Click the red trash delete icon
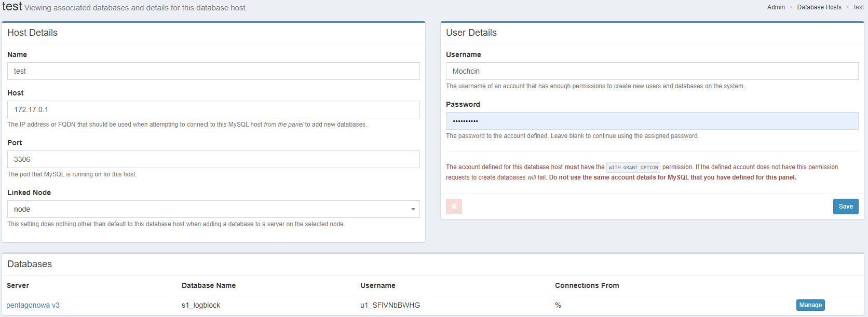The image size is (868, 317). tap(454, 206)
